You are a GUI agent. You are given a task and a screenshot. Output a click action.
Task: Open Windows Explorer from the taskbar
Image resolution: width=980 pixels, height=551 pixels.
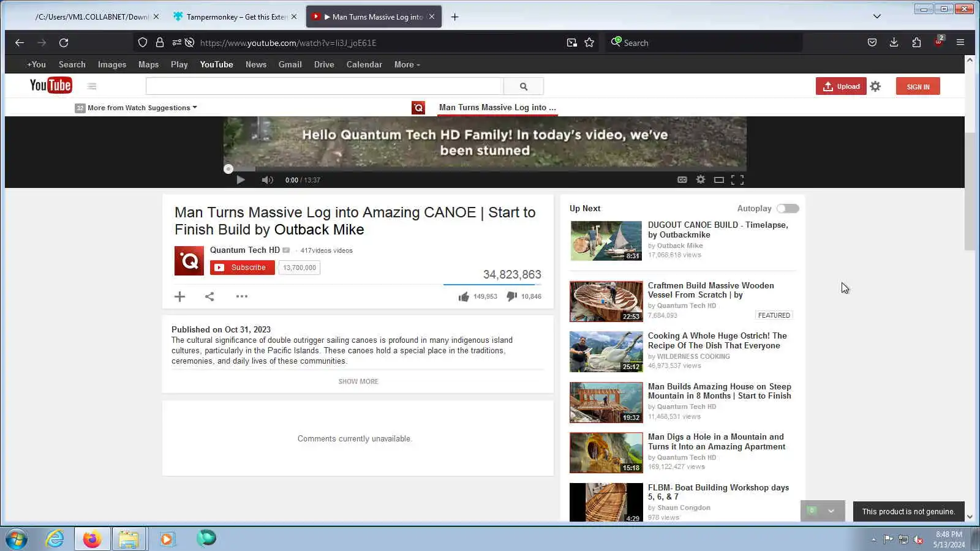(129, 539)
